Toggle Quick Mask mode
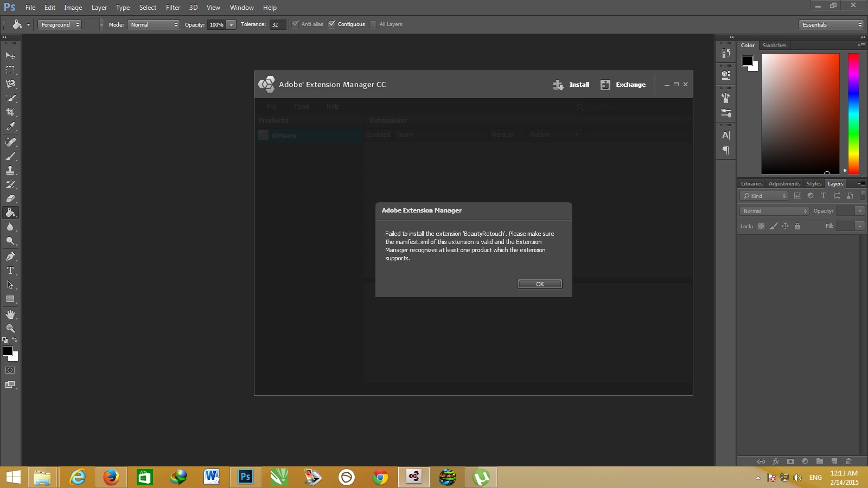Screen dimensions: 868x488 10,370
